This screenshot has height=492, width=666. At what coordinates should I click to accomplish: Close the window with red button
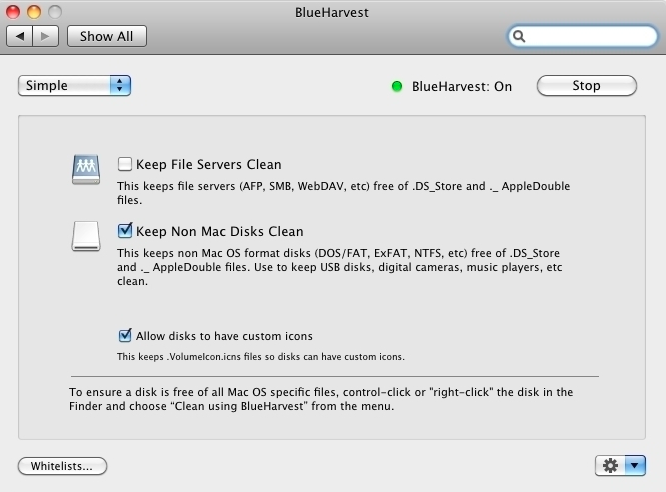[x=13, y=12]
